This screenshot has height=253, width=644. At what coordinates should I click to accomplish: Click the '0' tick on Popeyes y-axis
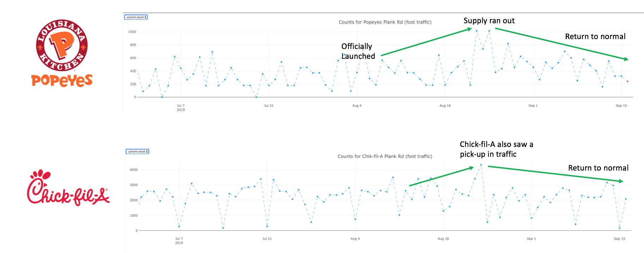pyautogui.click(x=135, y=97)
